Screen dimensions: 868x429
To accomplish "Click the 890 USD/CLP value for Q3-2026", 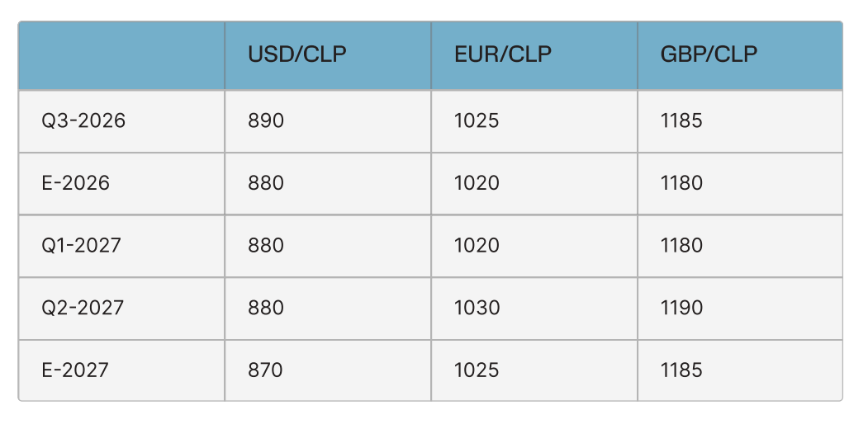I will (x=328, y=121).
